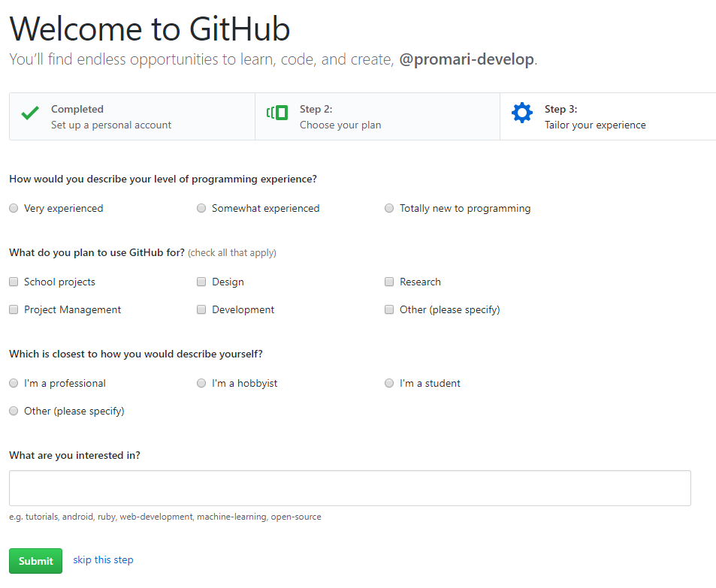This screenshot has height=588, width=716.
Task: Select the Very experienced radio button
Action: pyautogui.click(x=14, y=208)
